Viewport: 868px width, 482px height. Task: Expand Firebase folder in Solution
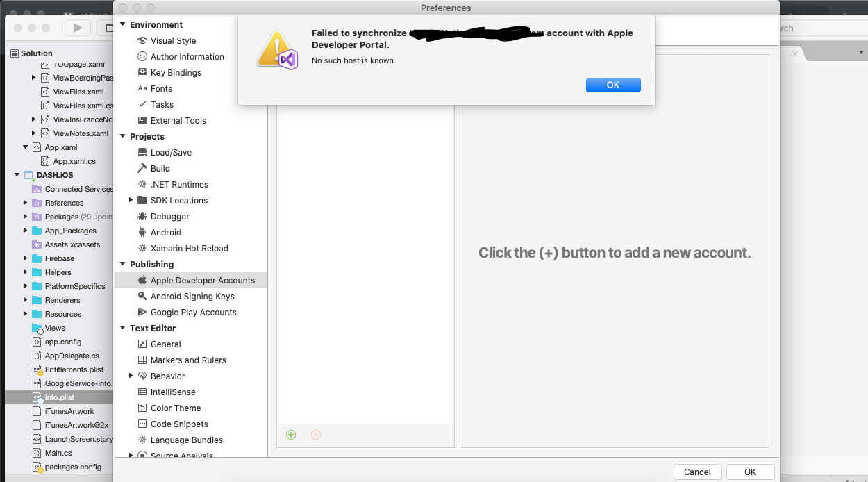(x=26, y=258)
